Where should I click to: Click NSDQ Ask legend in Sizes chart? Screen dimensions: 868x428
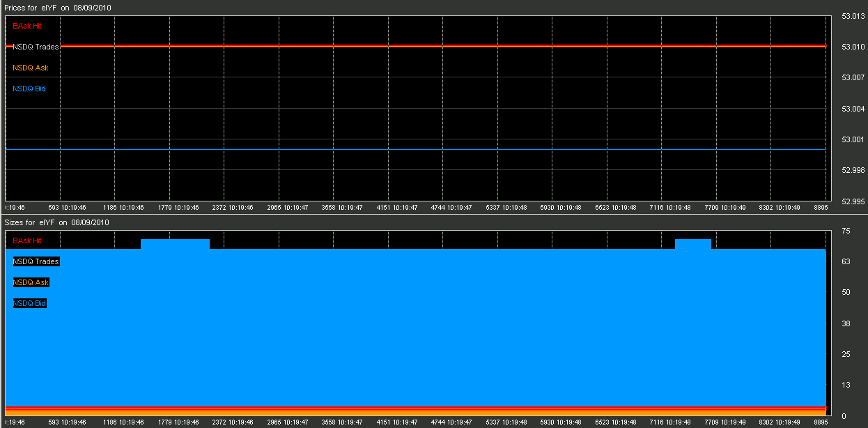(x=31, y=282)
